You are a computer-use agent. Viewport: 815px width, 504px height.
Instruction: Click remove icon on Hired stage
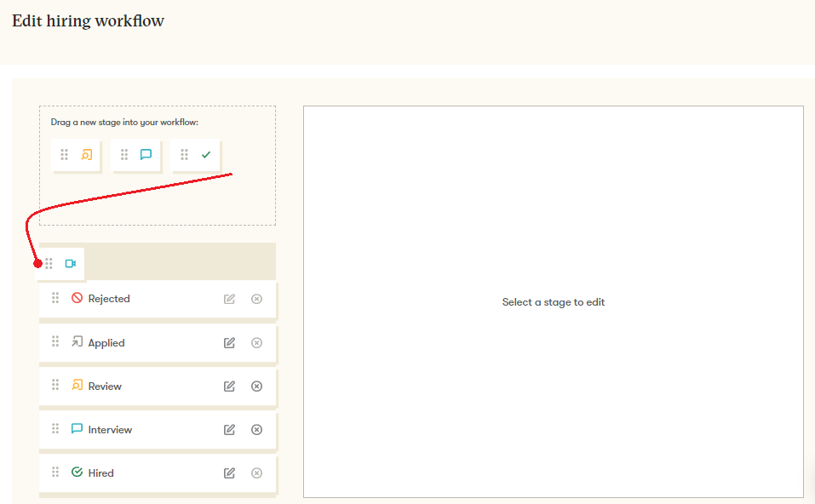tap(256, 473)
